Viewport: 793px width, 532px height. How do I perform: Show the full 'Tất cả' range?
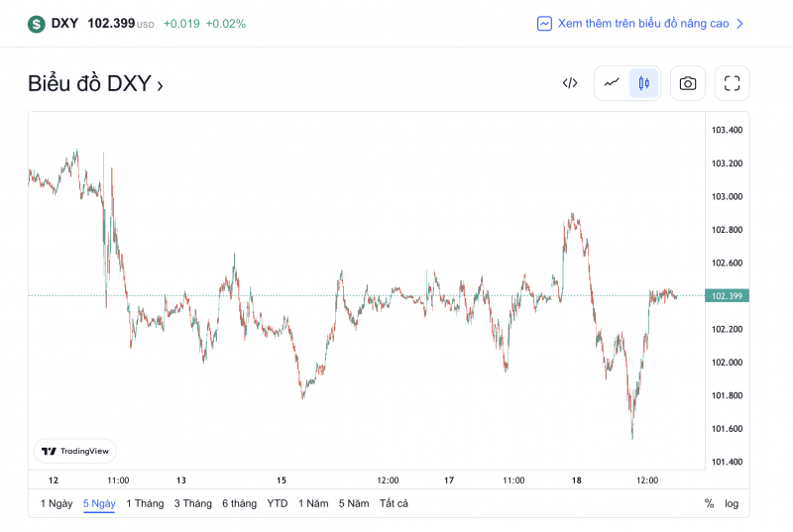(x=394, y=503)
